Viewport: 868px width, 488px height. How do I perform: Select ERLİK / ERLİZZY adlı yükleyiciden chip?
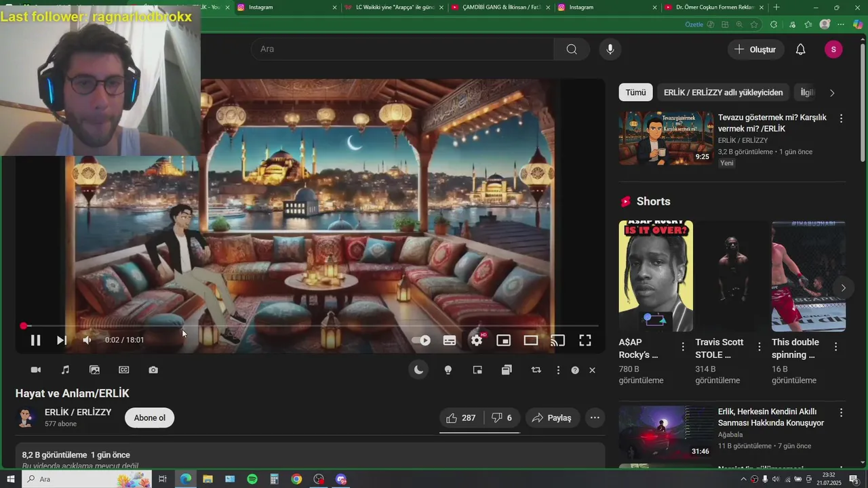tap(724, 92)
